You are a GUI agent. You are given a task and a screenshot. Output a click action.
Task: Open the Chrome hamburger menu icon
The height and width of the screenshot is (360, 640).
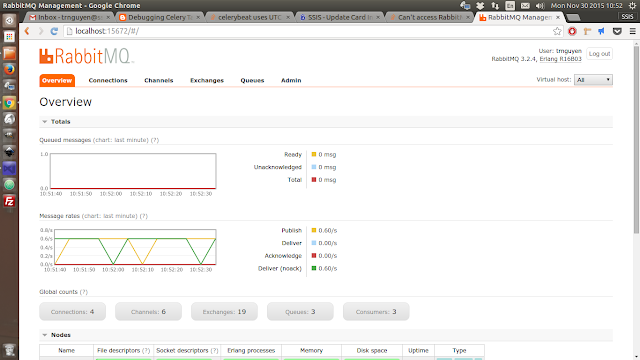click(x=633, y=31)
